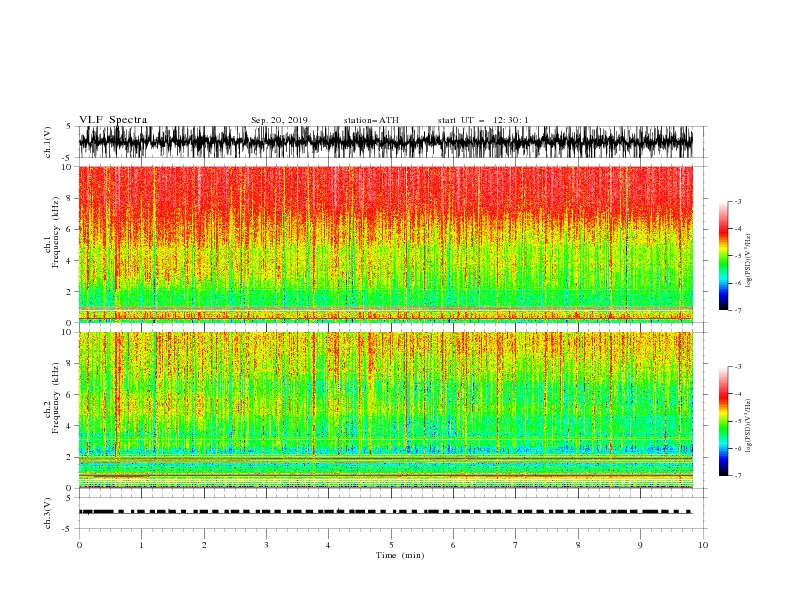The height and width of the screenshot is (612, 792).
Task: Click the ch.2 spectrogram panel
Action: tap(385, 410)
